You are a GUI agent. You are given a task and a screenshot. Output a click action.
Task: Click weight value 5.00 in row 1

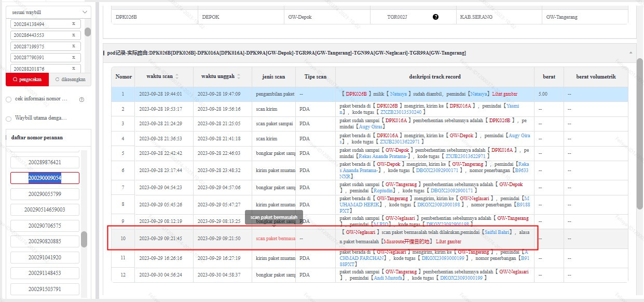[x=543, y=94]
